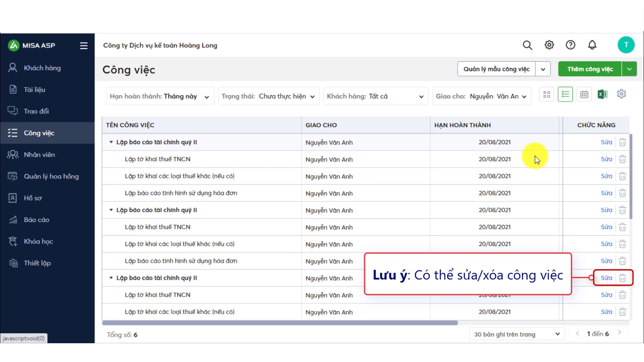The image size is (644, 362).
Task: Export the task list to Excel
Action: [x=603, y=94]
